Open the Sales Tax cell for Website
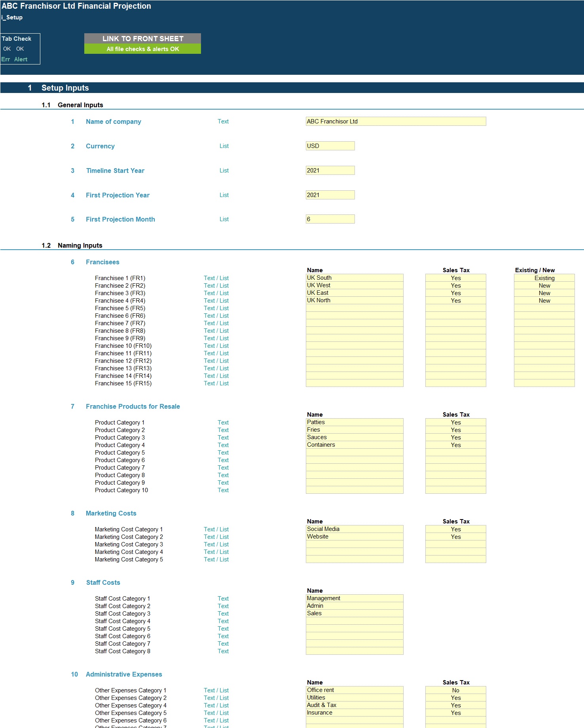 (455, 537)
